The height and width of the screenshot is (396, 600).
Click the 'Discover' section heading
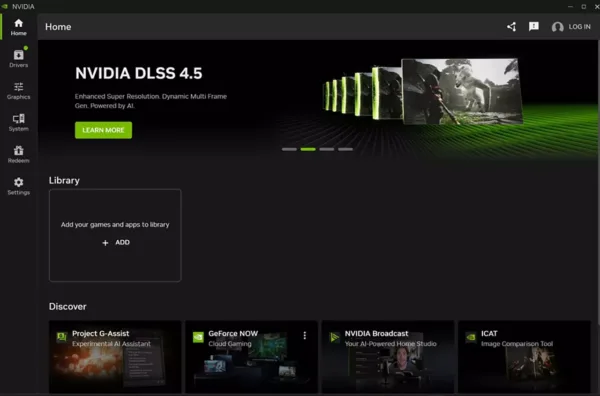67,306
